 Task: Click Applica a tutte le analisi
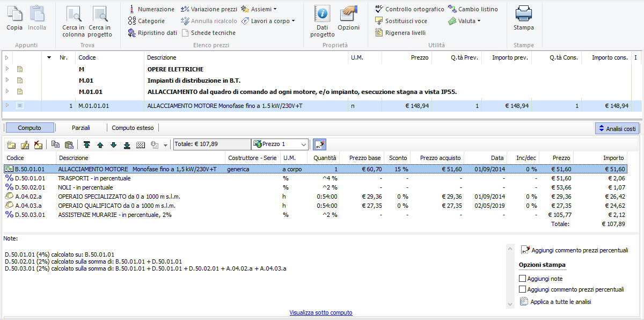pos(555,302)
